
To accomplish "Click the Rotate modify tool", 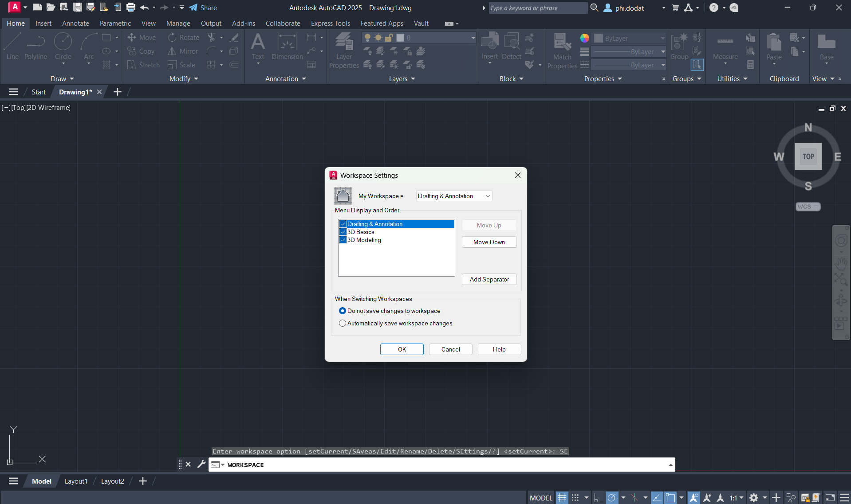I will [x=183, y=38].
